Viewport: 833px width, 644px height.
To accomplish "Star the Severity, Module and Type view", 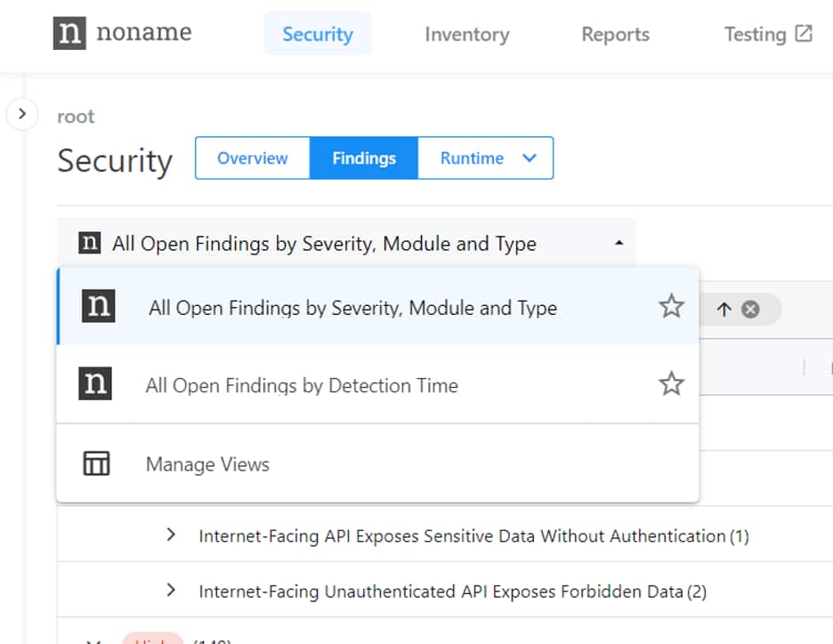I will click(x=671, y=307).
